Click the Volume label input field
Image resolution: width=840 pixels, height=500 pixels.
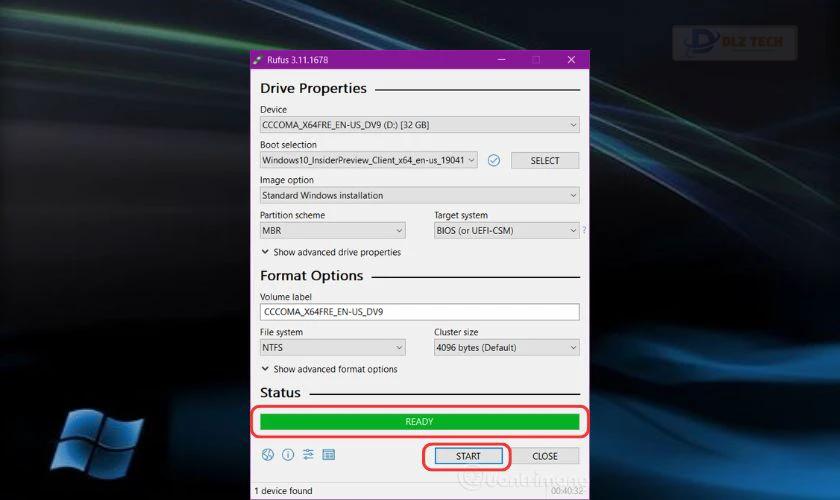point(419,312)
